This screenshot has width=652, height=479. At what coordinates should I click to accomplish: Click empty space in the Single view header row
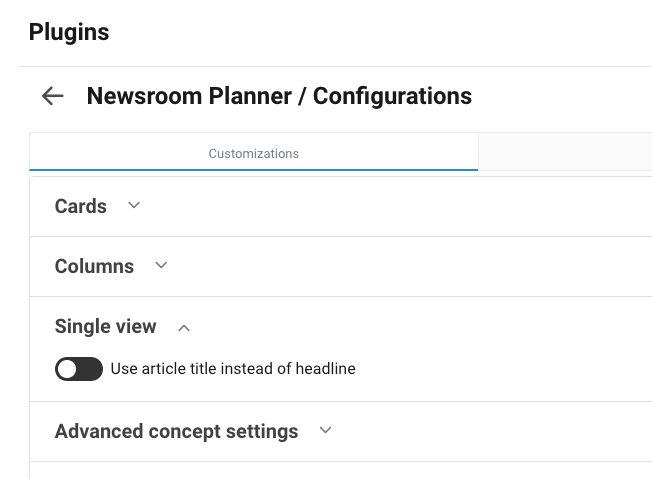tap(420, 326)
